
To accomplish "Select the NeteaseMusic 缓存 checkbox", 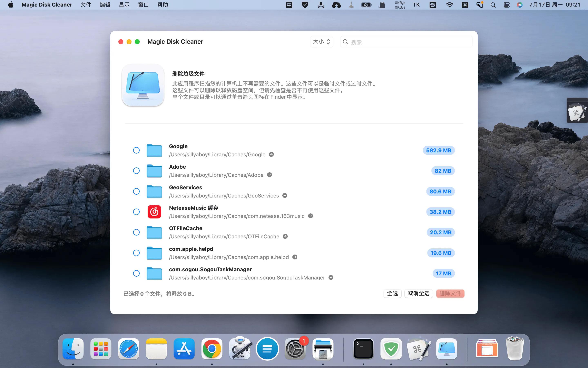I will tap(136, 212).
